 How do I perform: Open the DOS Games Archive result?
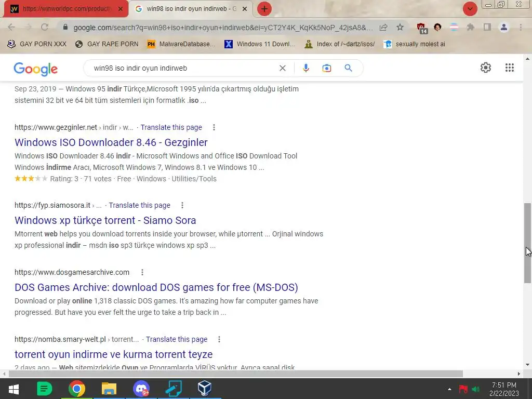pyautogui.click(x=156, y=287)
